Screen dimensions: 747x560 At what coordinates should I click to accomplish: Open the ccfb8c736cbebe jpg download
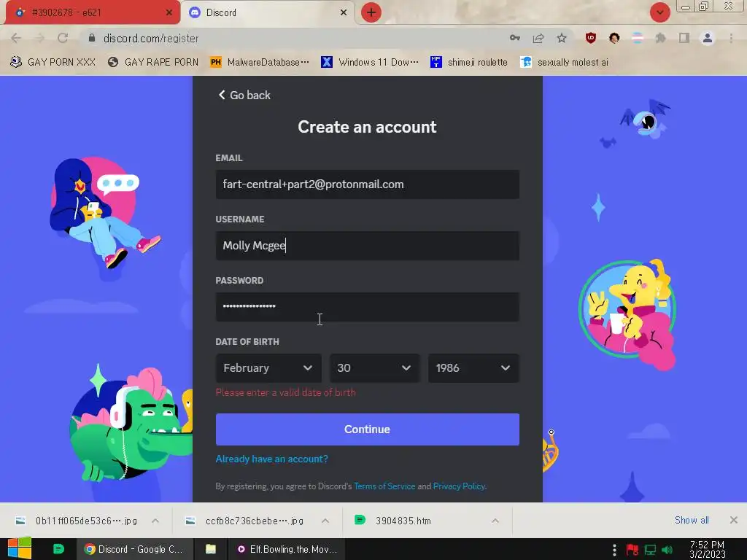244,521
